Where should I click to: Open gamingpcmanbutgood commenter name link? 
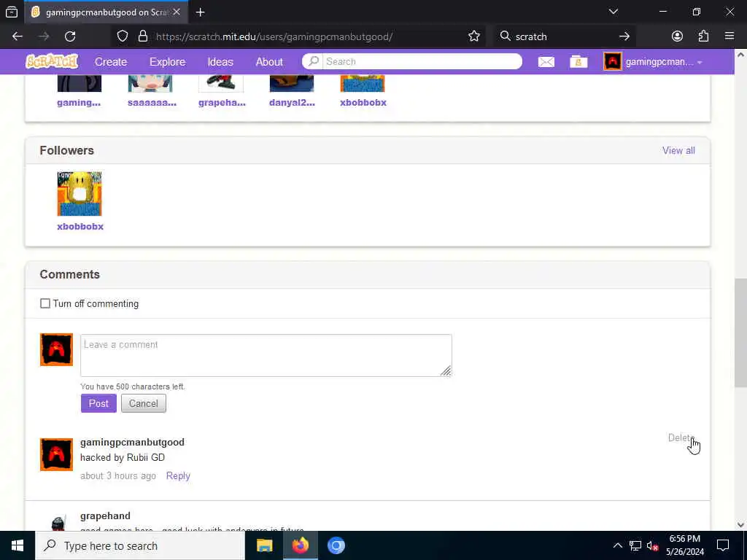tap(133, 442)
